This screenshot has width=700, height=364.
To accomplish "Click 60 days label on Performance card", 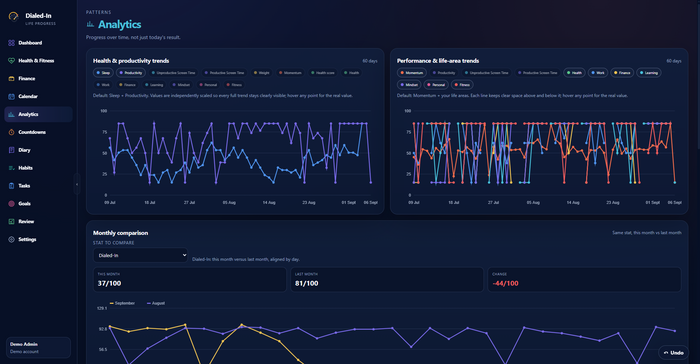I will coord(674,61).
